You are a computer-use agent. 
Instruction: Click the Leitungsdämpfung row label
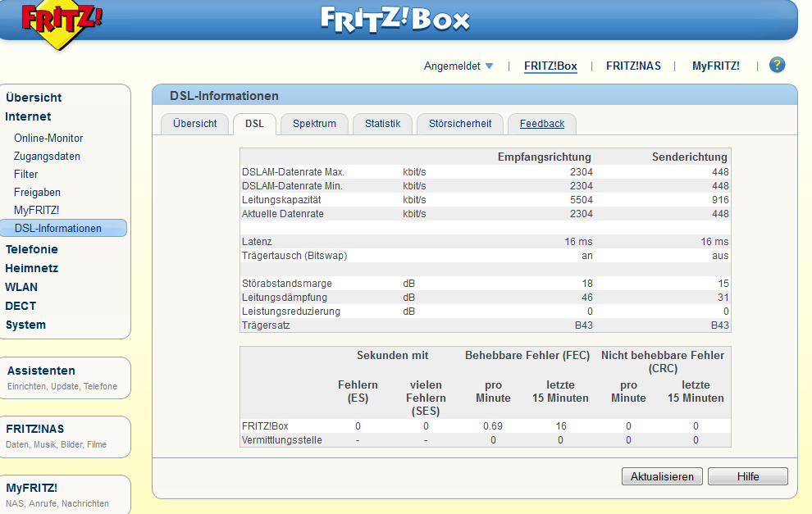[285, 298]
